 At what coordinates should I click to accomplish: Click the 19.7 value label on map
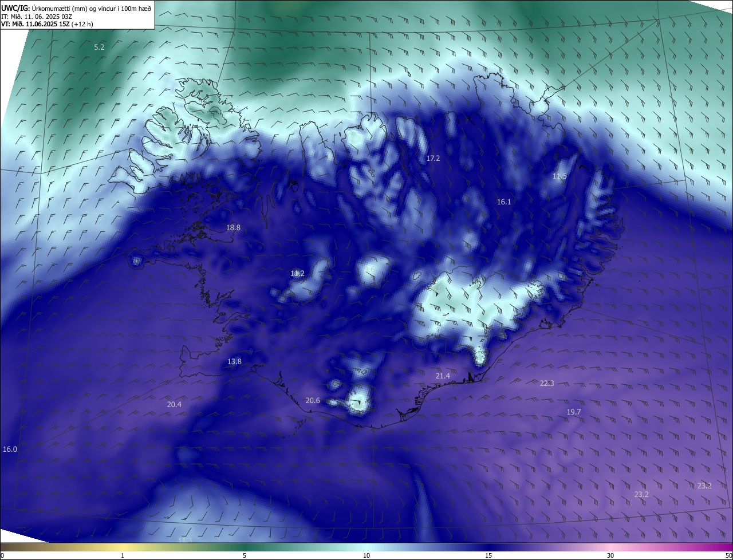[574, 412]
